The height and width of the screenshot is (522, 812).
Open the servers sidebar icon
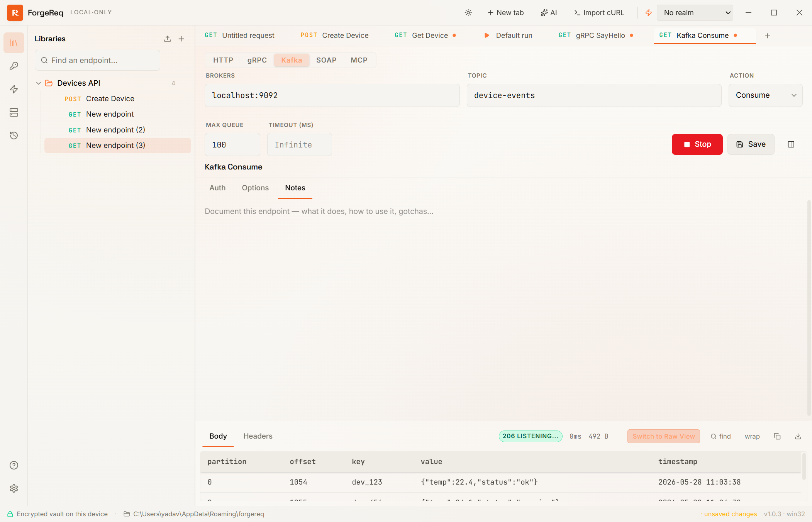pos(14,112)
